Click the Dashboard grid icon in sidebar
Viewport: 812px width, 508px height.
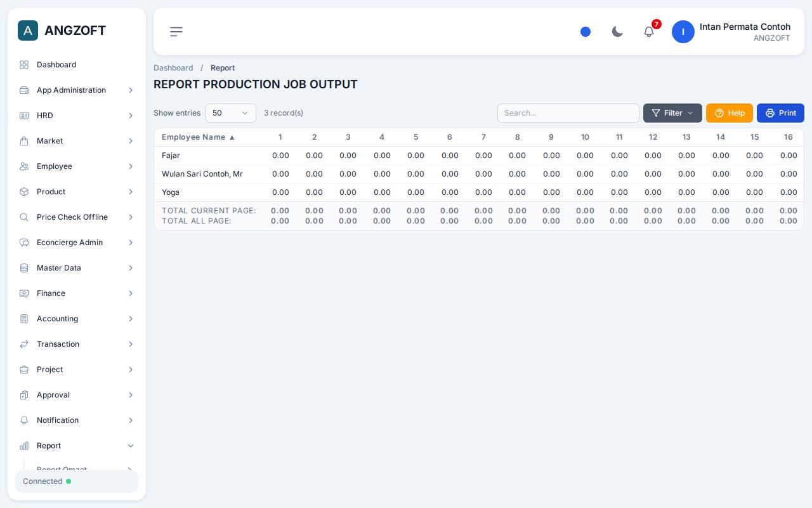tap(24, 65)
